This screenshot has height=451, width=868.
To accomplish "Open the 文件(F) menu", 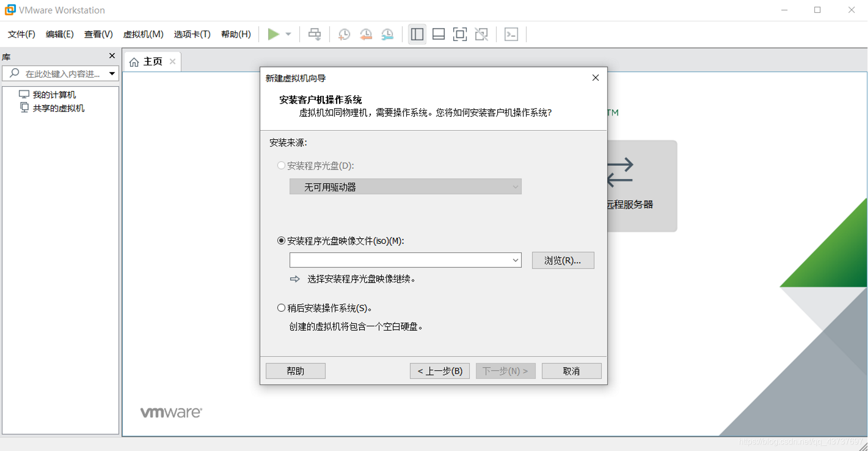I will tap(21, 34).
